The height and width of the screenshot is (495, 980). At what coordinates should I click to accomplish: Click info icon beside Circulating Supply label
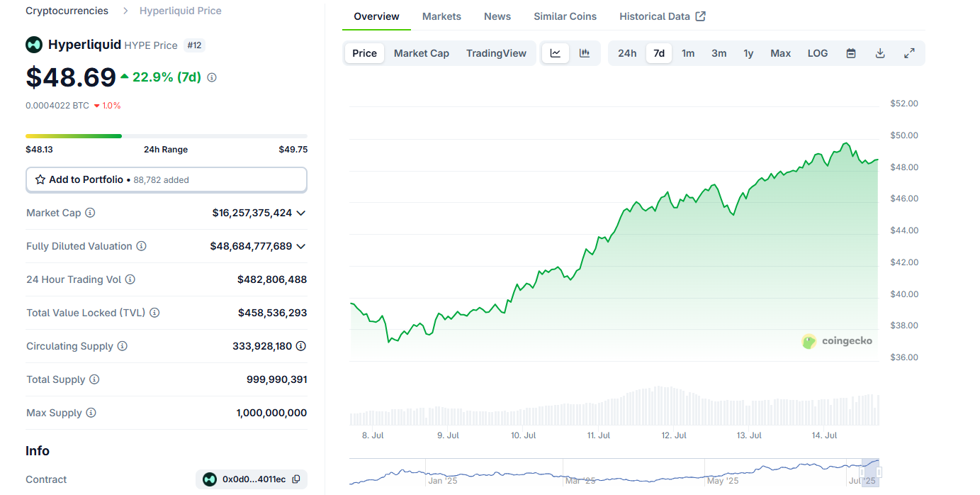point(122,346)
